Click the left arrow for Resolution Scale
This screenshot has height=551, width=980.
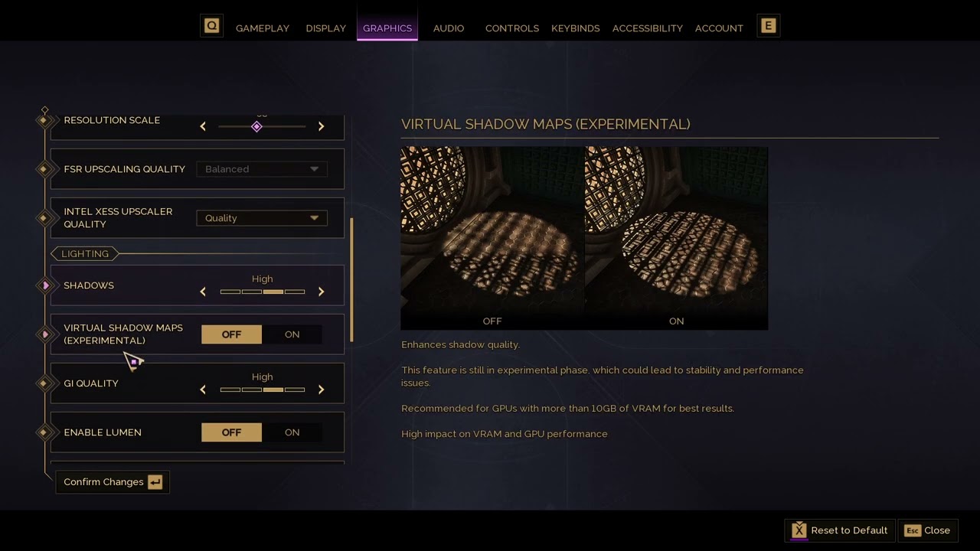pyautogui.click(x=203, y=126)
